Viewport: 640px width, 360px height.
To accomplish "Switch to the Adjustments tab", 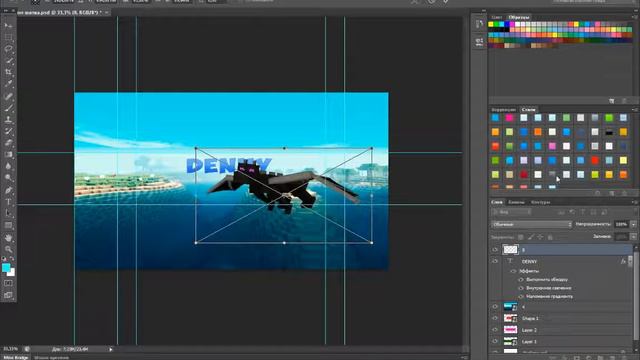I will [503, 110].
